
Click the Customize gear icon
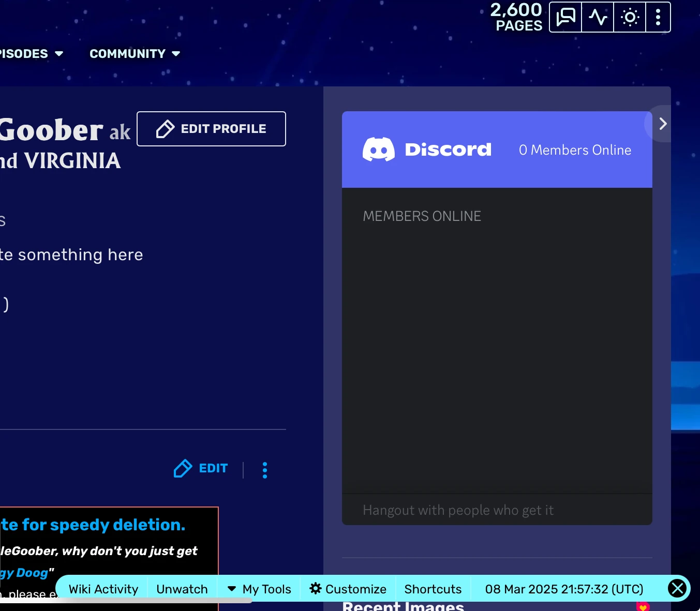[x=316, y=589]
